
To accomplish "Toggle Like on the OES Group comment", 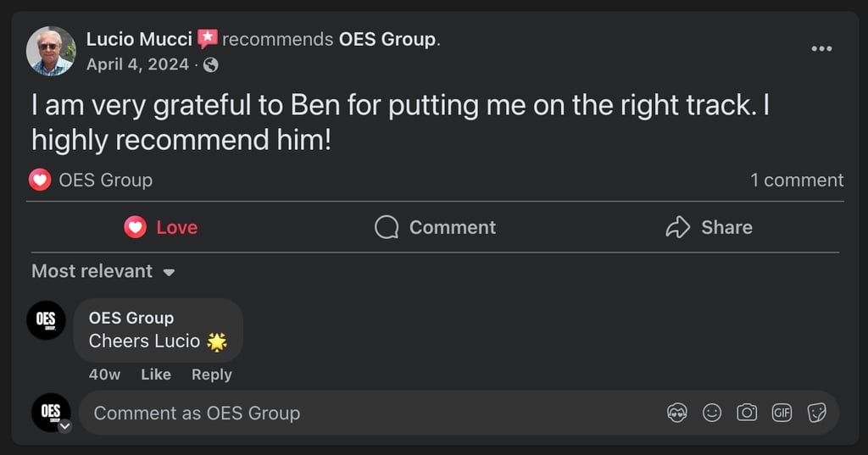I will tap(156, 375).
